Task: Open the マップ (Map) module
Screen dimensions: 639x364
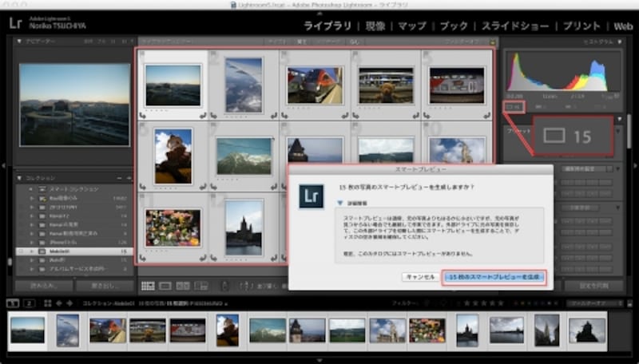Action: [x=412, y=26]
